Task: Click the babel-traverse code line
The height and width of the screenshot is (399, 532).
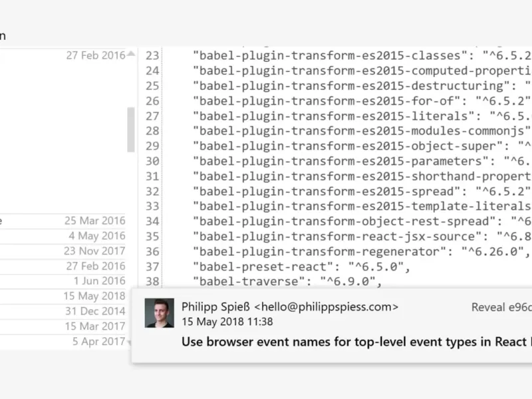Action: pyautogui.click(x=287, y=281)
